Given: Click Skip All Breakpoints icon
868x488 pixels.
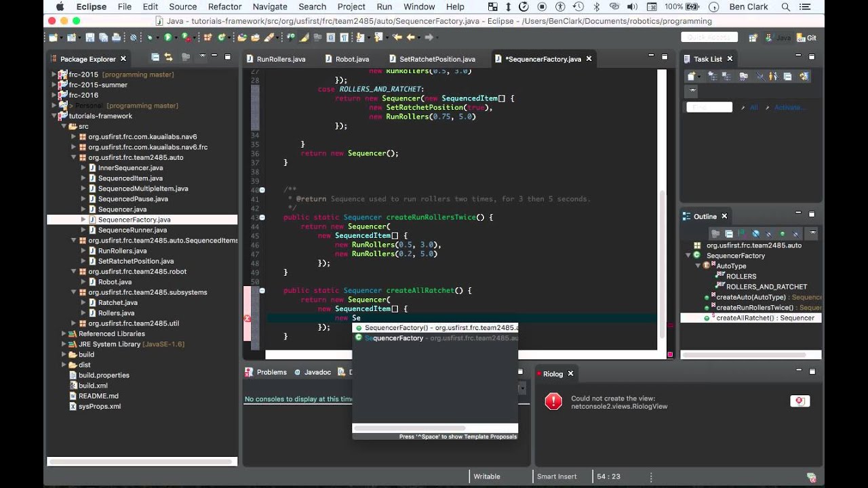Looking at the screenshot, I should tap(133, 37).
